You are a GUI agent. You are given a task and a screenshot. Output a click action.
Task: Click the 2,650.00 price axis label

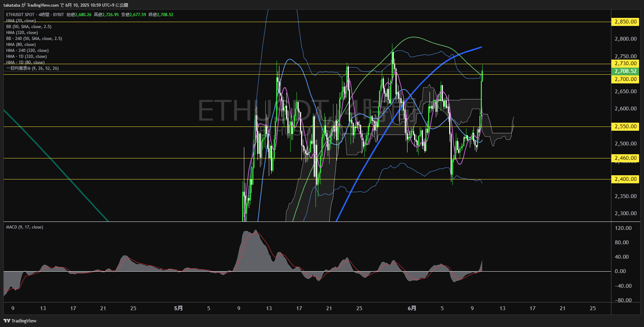pos(626,91)
